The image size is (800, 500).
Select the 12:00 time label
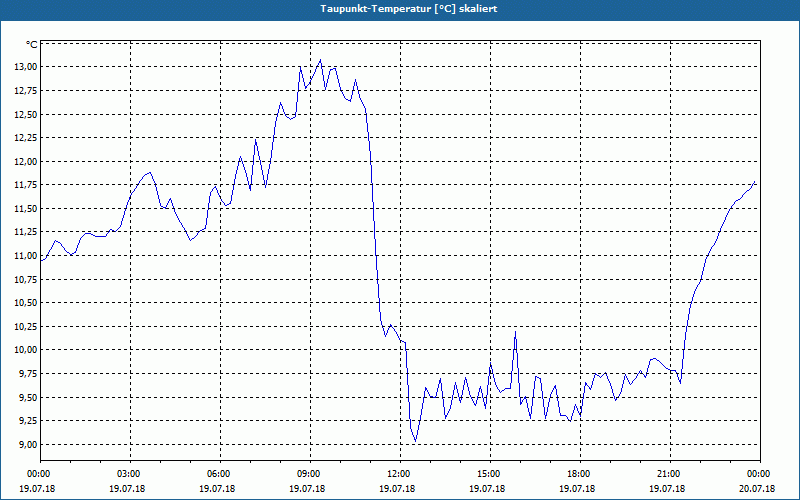pyautogui.click(x=401, y=474)
